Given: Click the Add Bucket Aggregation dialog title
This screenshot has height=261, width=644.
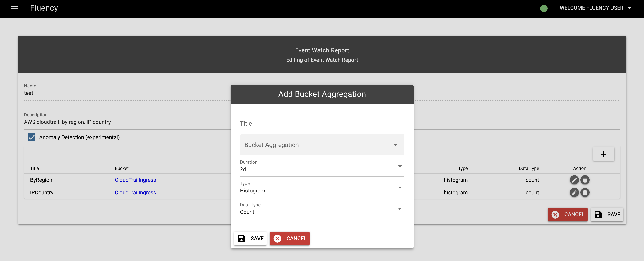Looking at the screenshot, I should click(x=322, y=94).
